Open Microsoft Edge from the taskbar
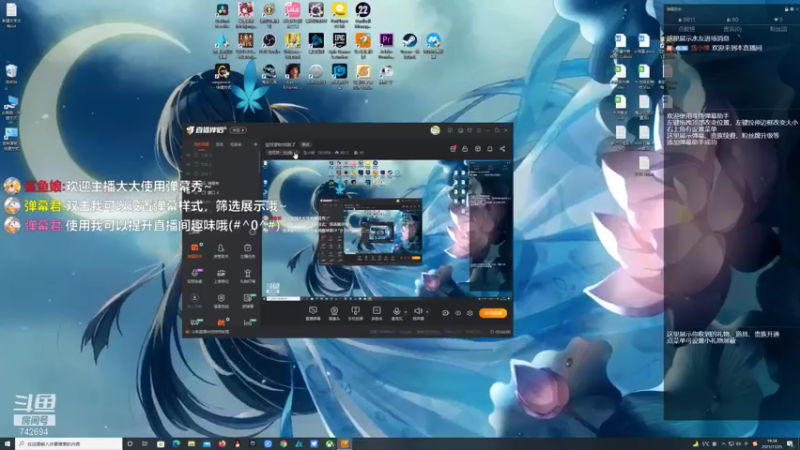Screen dimensions: 800x450 click(176, 444)
